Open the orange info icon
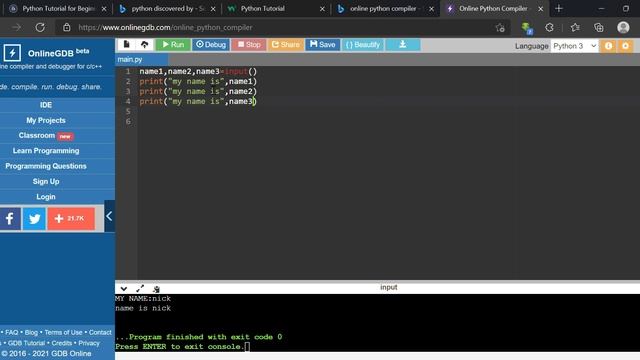This screenshot has width=640, height=360. [609, 46]
